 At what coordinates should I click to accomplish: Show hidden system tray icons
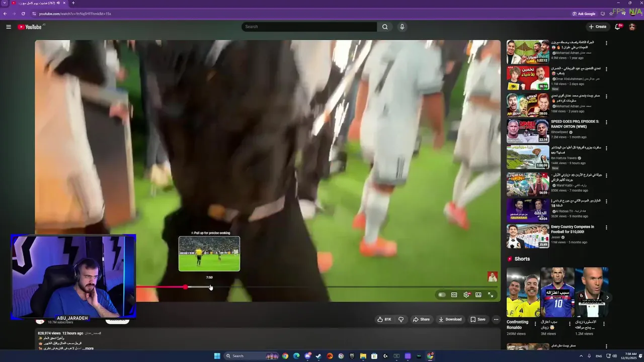coord(580,356)
